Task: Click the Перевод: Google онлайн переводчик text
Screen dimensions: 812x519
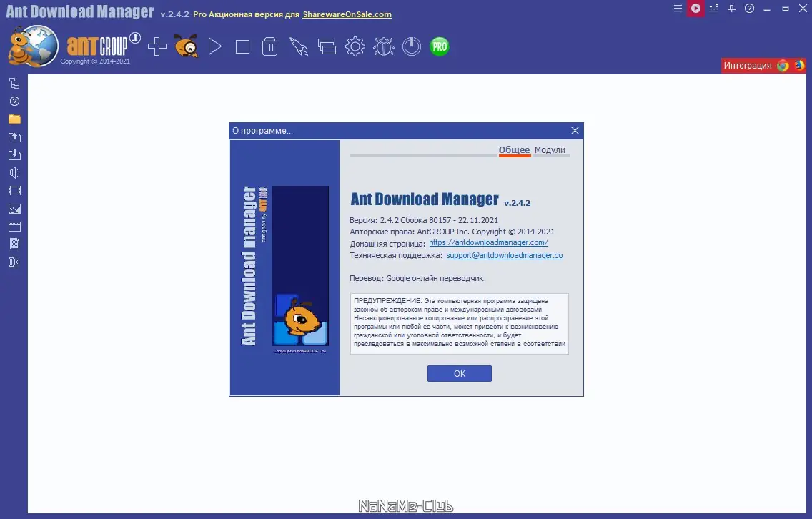Action: click(x=416, y=278)
